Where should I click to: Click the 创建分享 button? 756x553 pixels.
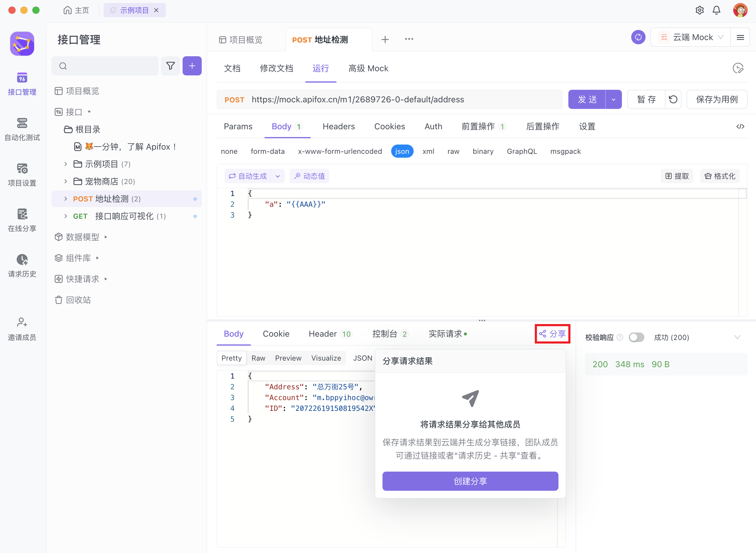(470, 481)
